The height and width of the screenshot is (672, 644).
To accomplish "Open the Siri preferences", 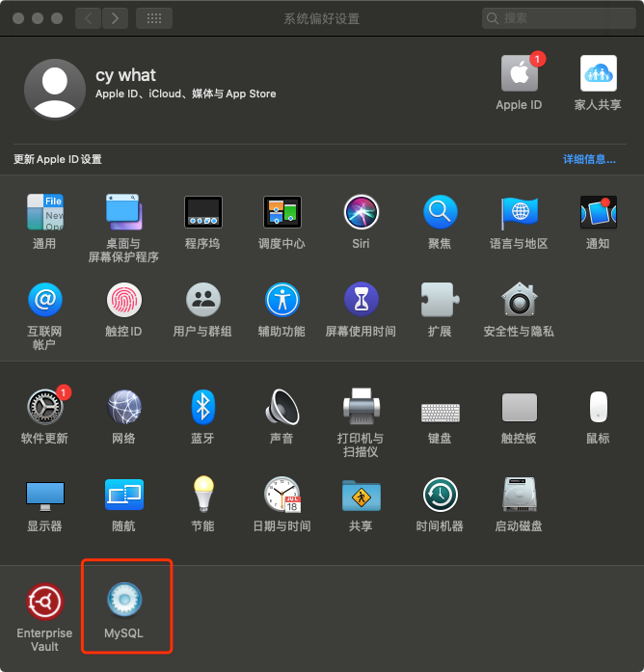I will [x=361, y=212].
